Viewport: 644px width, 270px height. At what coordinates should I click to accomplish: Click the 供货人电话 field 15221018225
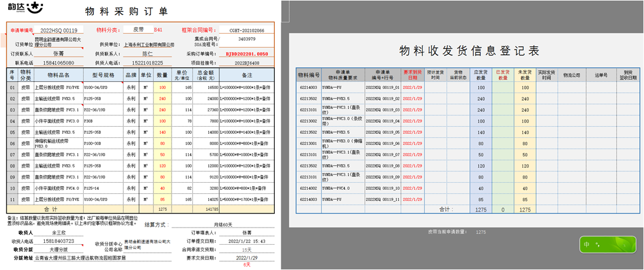[x=147, y=62]
